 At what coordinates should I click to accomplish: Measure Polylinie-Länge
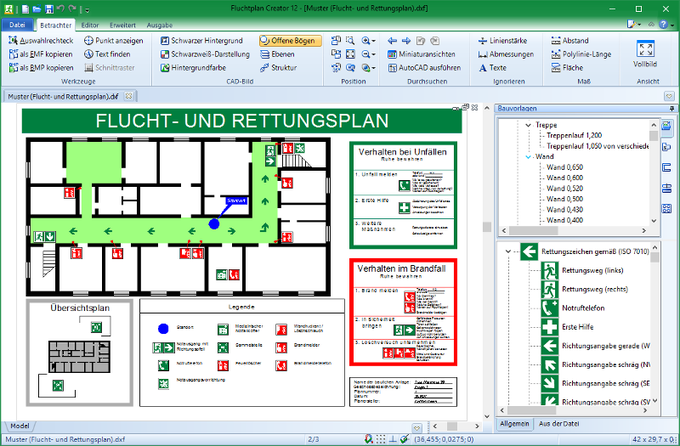point(581,54)
